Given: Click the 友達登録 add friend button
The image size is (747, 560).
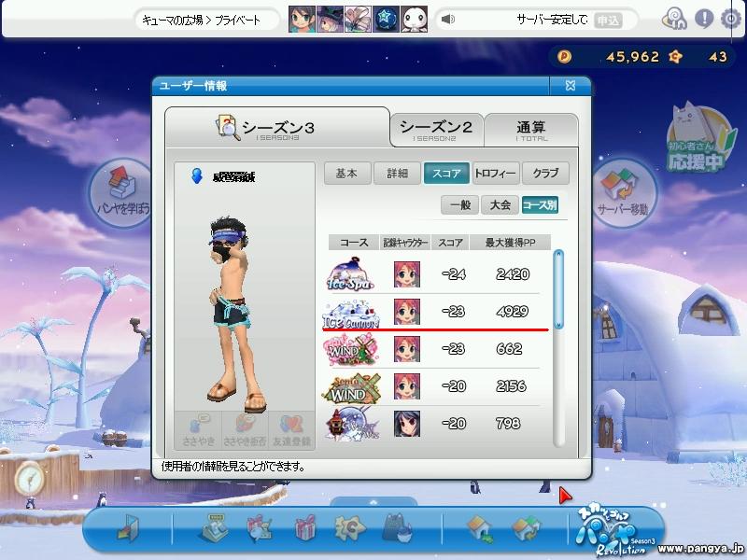Looking at the screenshot, I should click(291, 430).
